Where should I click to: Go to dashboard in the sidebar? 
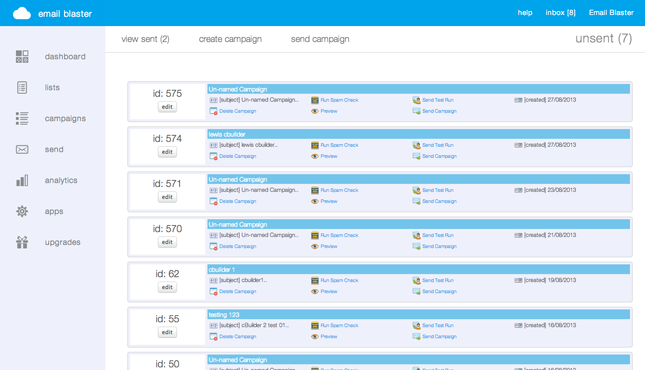pos(65,56)
